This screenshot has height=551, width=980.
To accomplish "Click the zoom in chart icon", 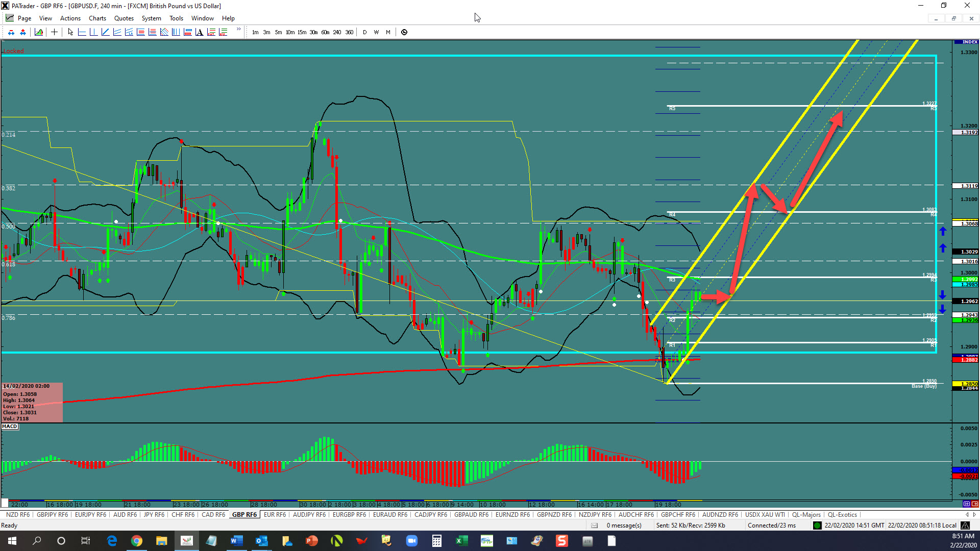I will click(23, 32).
